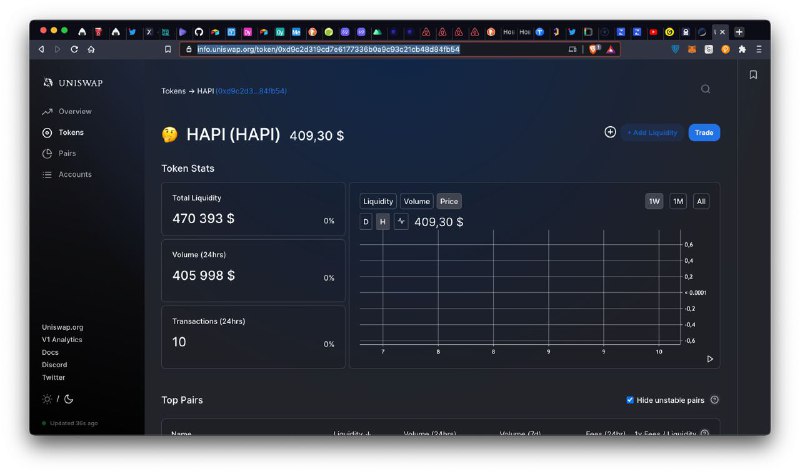Go to browser home page

(x=91, y=49)
